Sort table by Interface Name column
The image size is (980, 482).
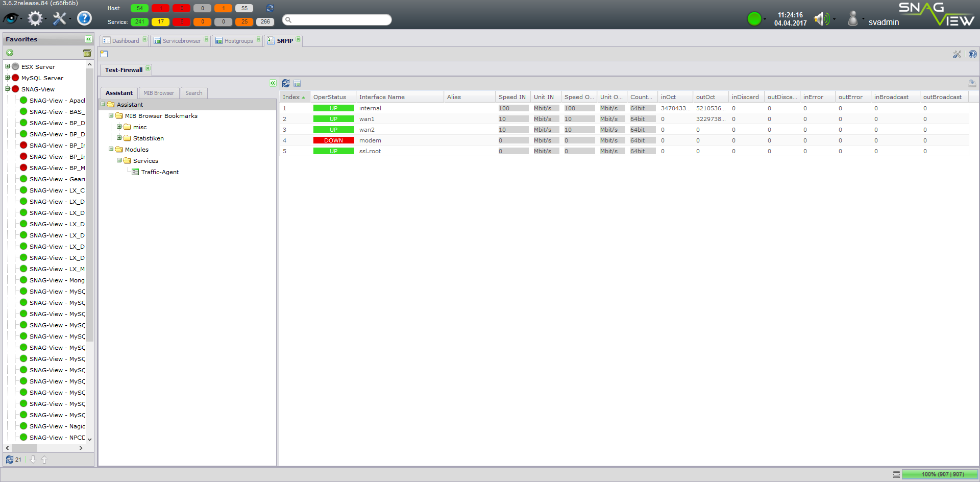(x=400, y=97)
